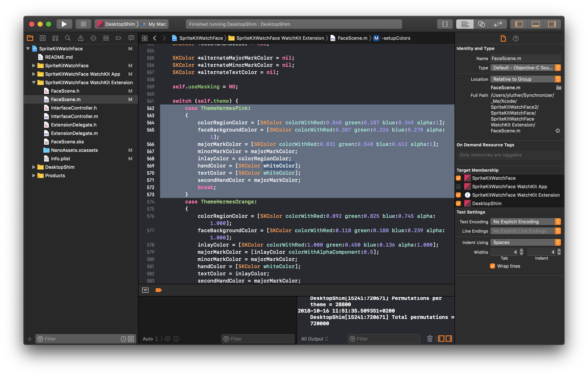
Task: Show the Issue navigator warning icon
Action: point(81,38)
